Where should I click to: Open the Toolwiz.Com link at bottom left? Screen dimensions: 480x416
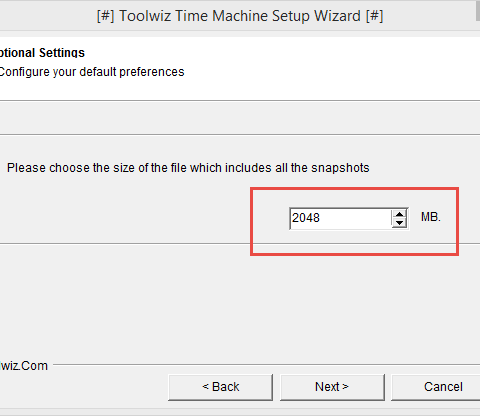[x=24, y=366]
